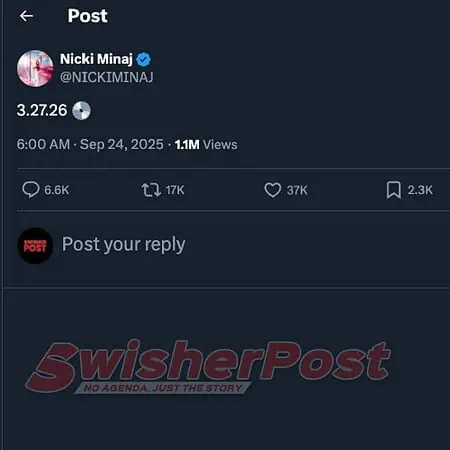Open the SwisherPost reply avatar
The width and height of the screenshot is (450, 450).
35,246
